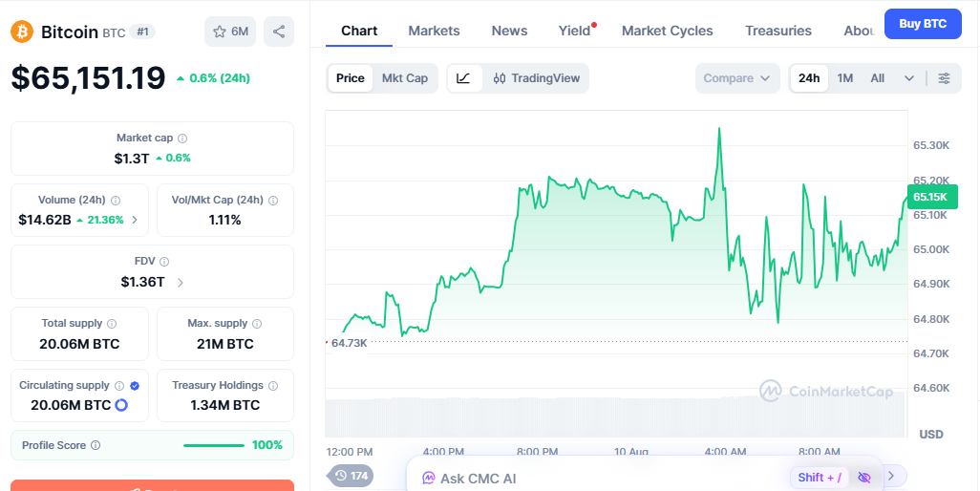Image resolution: width=980 pixels, height=491 pixels.
Task: Select the 24h time range
Action: pos(809,78)
